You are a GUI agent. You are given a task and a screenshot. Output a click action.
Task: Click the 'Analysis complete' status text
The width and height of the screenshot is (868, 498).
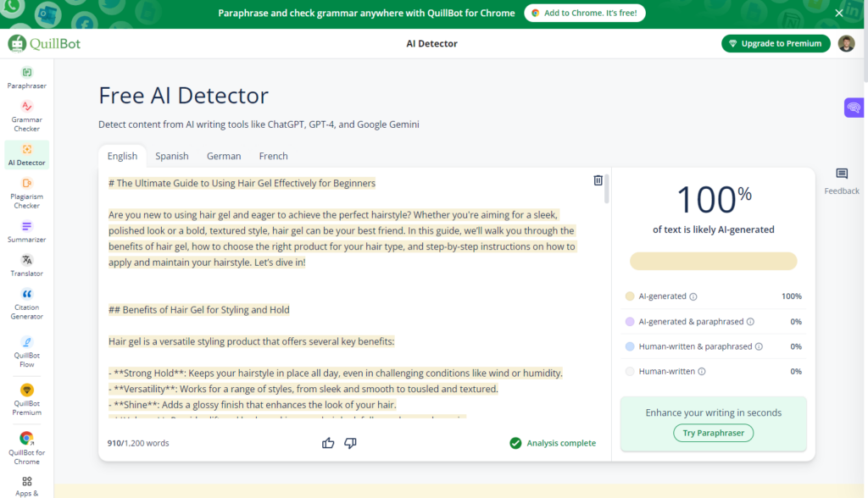point(561,443)
